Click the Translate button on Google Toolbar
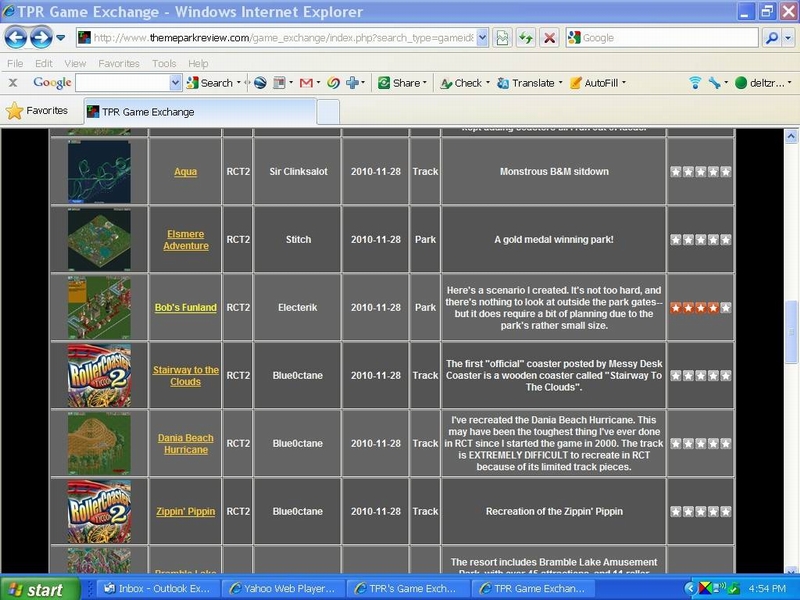Screen dimensions: 800x600 coord(529,83)
